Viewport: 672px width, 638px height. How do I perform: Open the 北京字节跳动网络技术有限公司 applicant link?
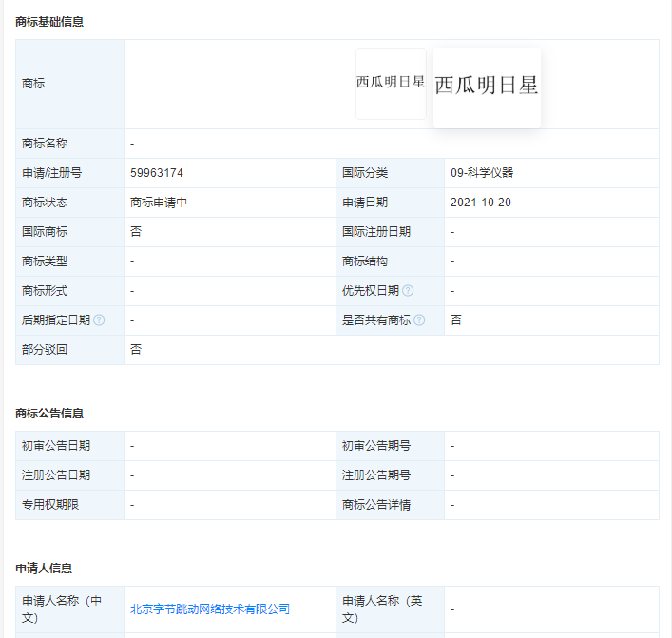[x=209, y=609]
